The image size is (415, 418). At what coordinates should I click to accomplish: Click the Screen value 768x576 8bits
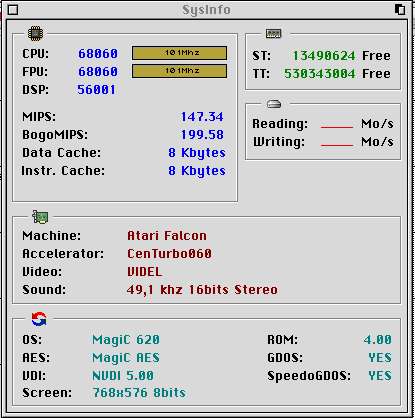(139, 393)
